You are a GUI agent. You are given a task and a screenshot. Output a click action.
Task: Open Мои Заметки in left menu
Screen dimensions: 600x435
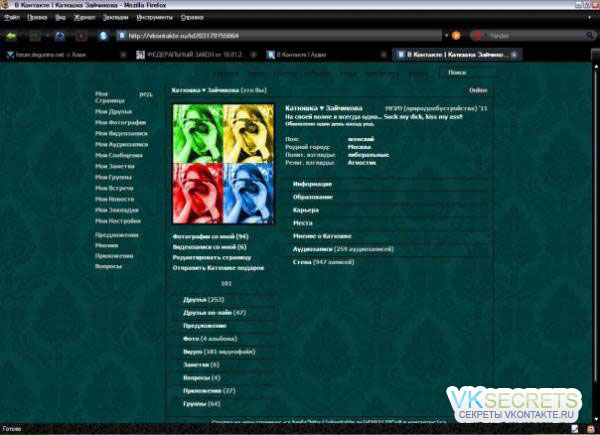(x=115, y=166)
